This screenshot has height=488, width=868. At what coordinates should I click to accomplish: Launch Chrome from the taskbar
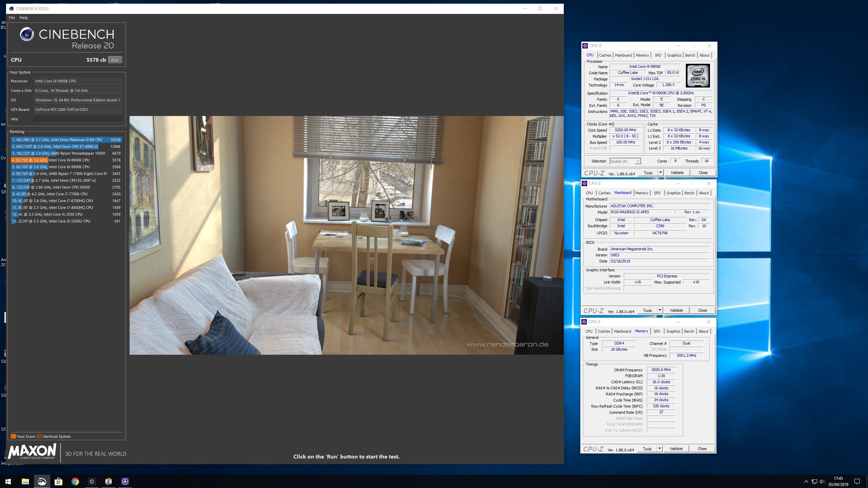pyautogui.click(x=75, y=481)
